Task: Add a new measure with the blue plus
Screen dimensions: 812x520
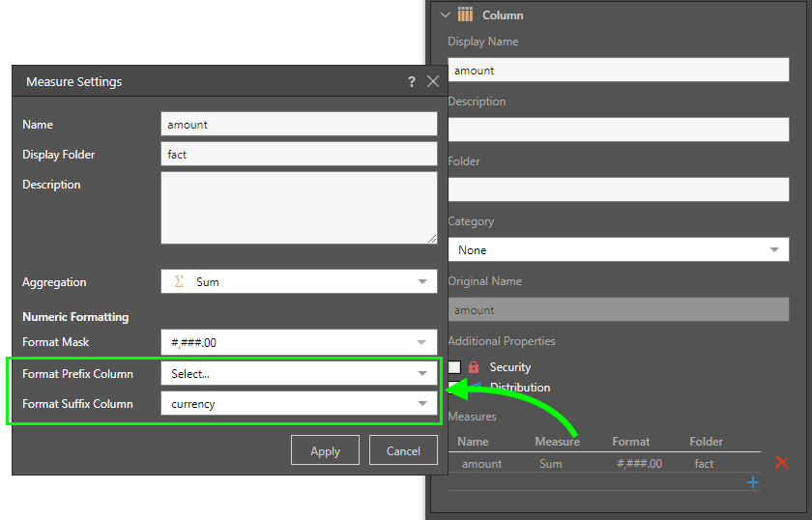Action: [753, 482]
